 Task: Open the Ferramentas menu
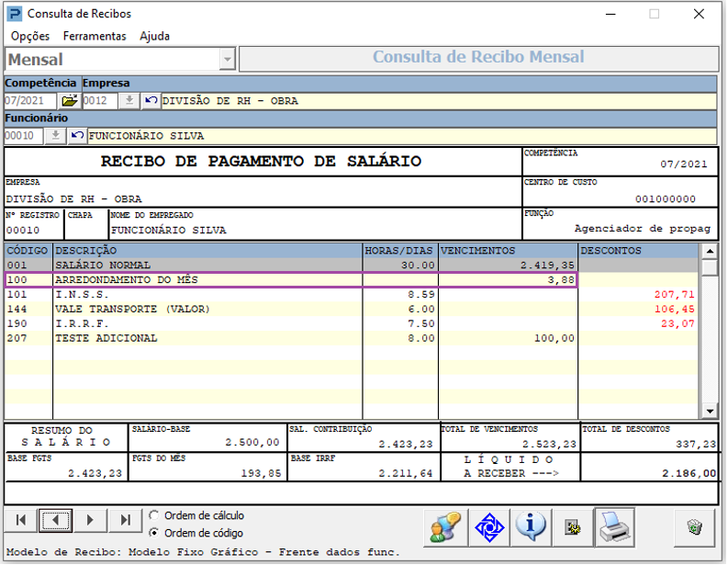pyautogui.click(x=95, y=36)
